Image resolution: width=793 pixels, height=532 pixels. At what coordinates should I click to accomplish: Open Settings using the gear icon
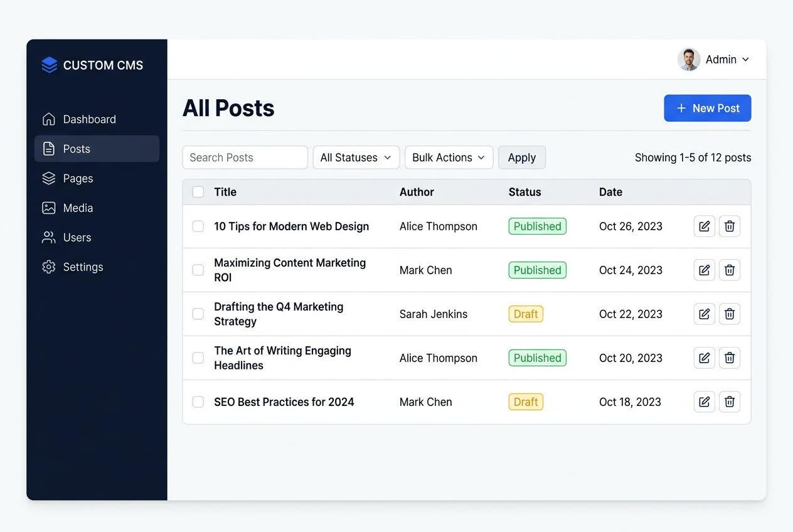(x=49, y=267)
